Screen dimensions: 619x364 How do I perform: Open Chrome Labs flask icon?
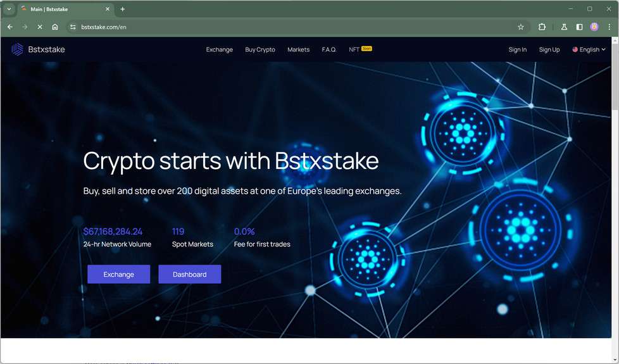tap(564, 27)
